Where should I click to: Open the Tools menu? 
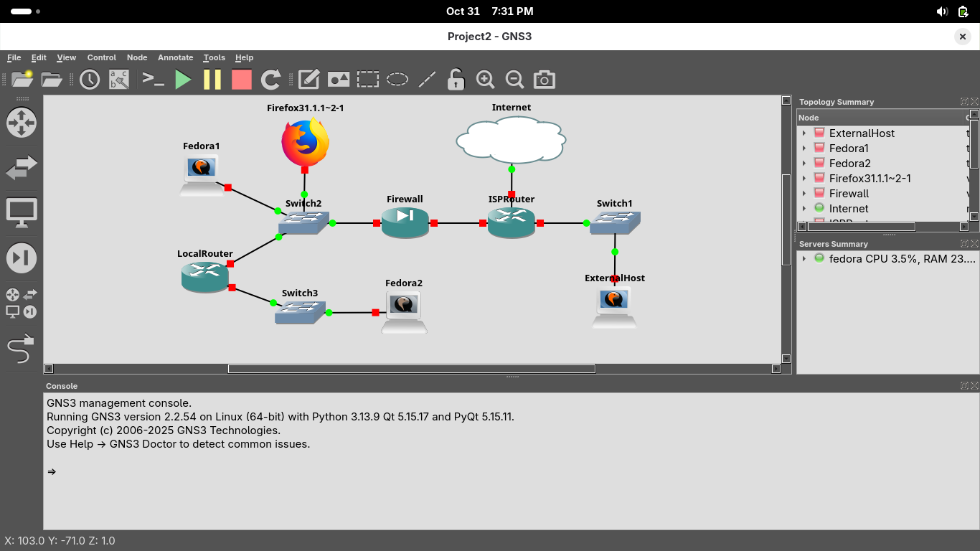click(214, 57)
